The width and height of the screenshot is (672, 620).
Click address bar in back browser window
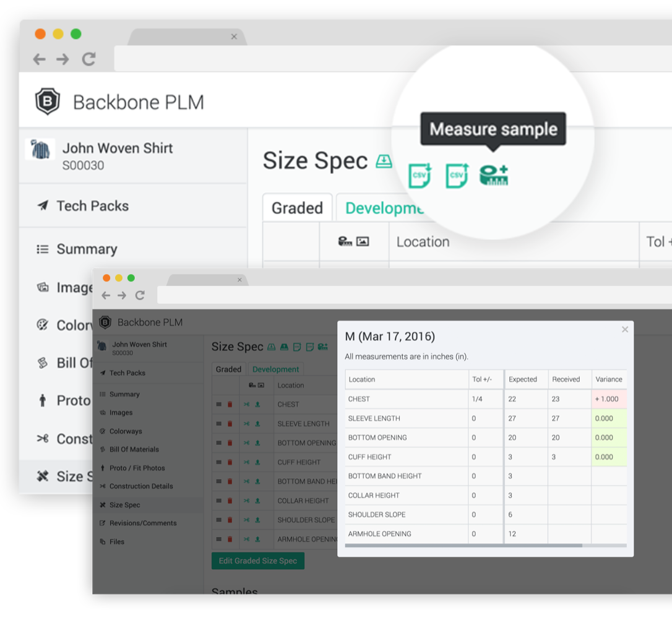pos(392,59)
